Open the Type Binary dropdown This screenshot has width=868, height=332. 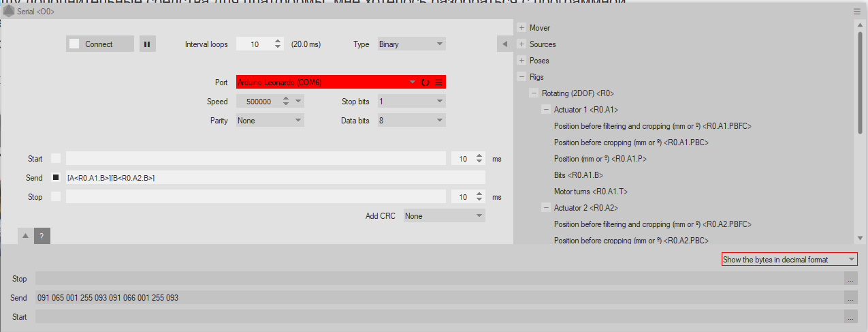point(411,44)
